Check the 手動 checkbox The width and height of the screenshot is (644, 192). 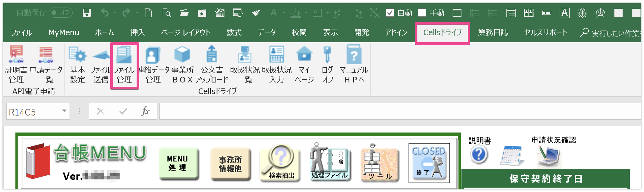pos(422,13)
